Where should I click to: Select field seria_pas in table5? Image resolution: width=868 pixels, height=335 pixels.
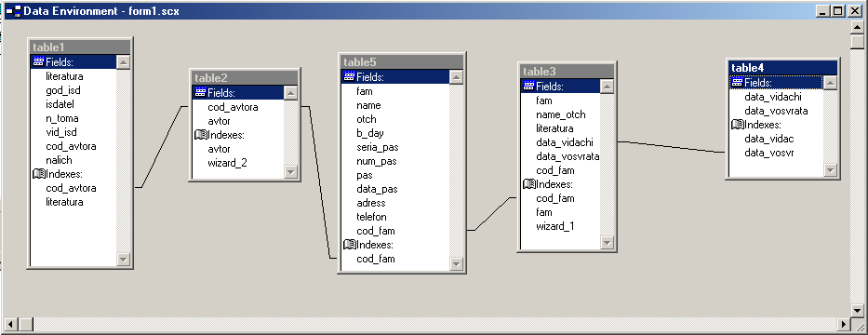click(378, 147)
